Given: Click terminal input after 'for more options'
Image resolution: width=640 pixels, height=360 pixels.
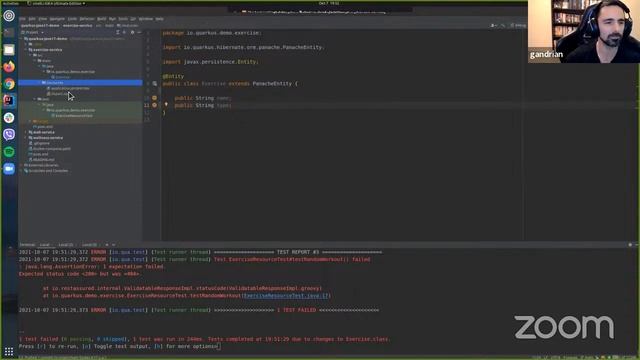Looking at the screenshot, I should 219,346.
